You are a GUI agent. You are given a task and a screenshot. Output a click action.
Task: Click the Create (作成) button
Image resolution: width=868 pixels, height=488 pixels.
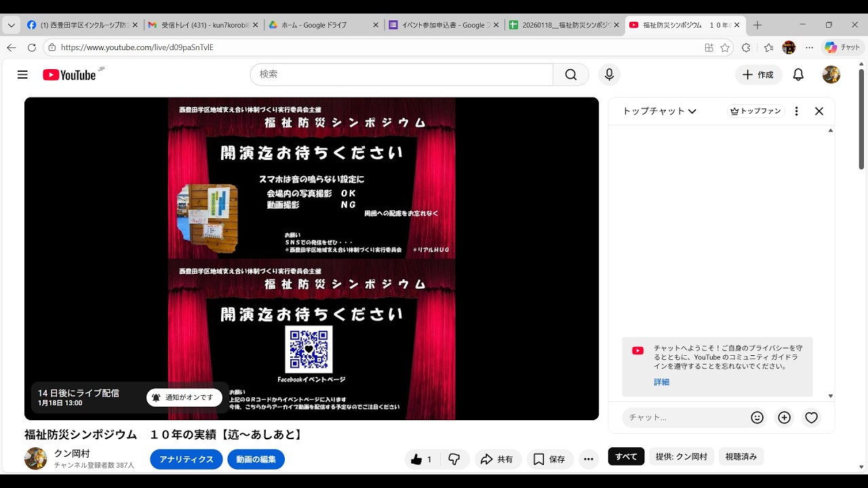coord(759,75)
